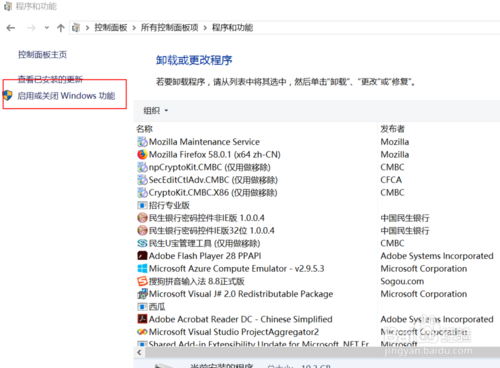Select SecEditCtlAdv.CMBC (仅用做移除) entry

[213, 180]
